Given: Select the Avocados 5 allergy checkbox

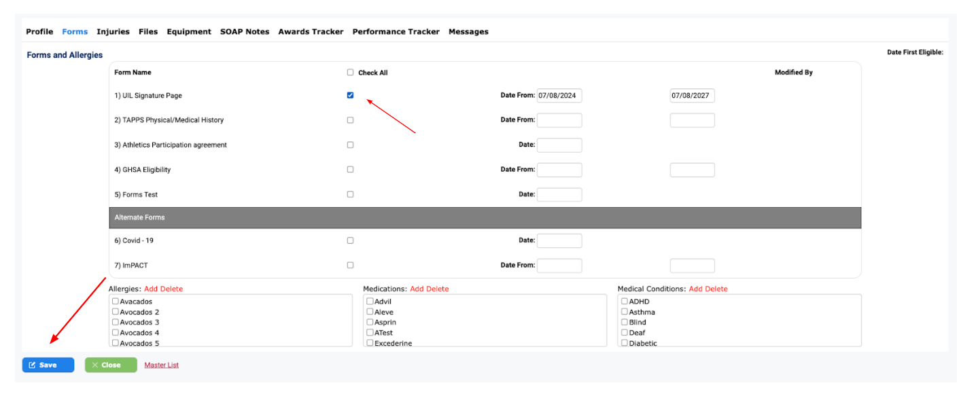Looking at the screenshot, I should 116,343.
